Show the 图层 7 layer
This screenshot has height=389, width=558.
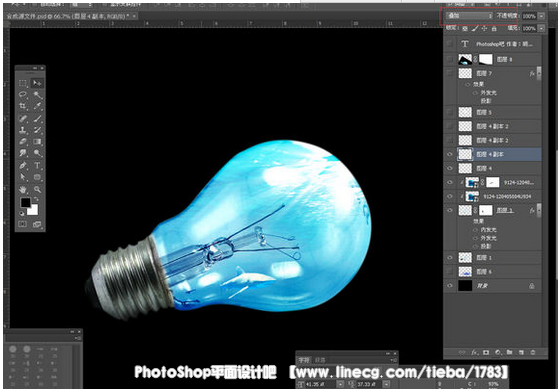(x=450, y=73)
